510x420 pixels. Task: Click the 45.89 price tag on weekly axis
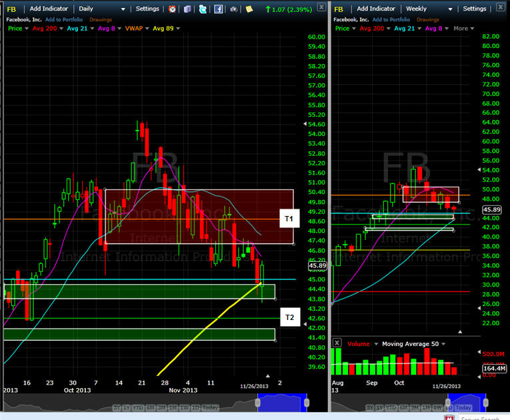tap(492, 210)
